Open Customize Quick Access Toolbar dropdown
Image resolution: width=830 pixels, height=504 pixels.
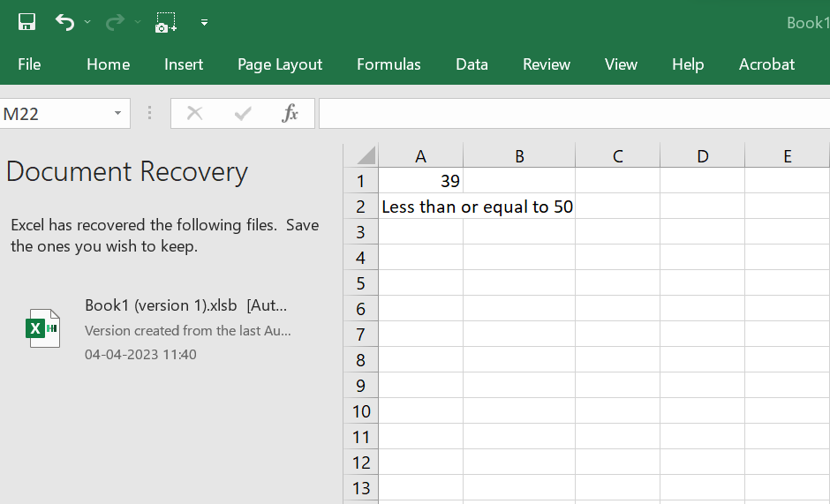click(204, 23)
